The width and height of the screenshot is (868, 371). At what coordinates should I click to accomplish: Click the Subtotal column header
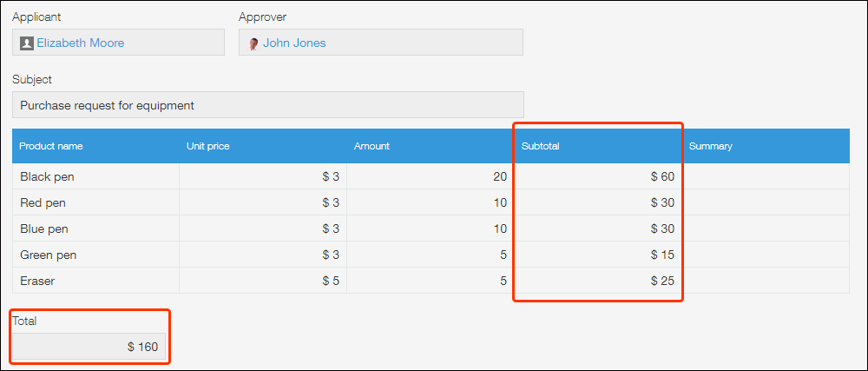tap(540, 146)
